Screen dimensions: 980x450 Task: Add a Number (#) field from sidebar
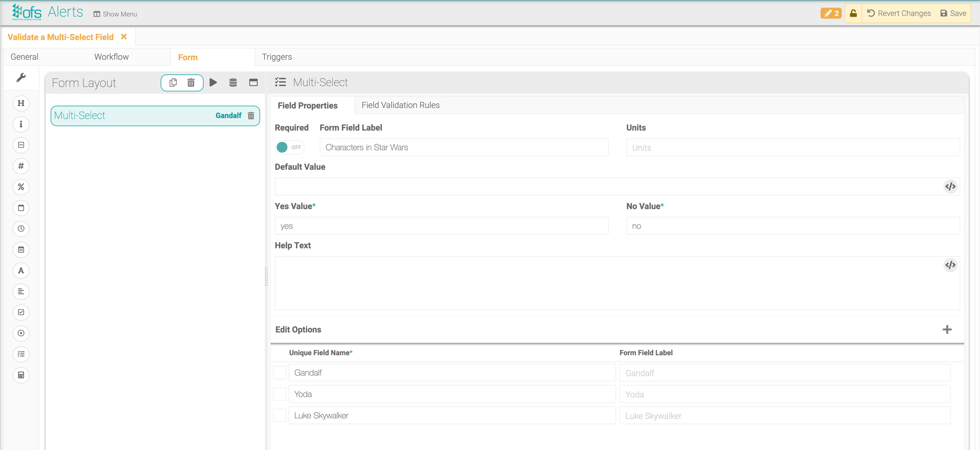coord(21,166)
